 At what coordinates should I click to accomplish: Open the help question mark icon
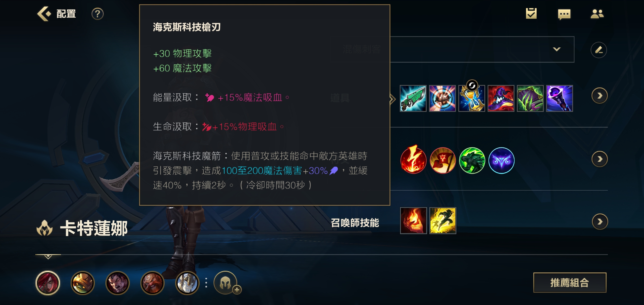pyautogui.click(x=97, y=14)
